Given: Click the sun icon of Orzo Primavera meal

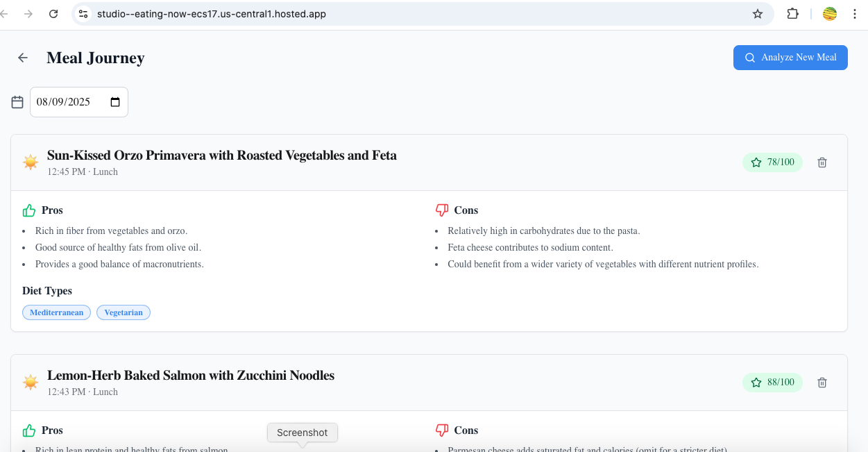Looking at the screenshot, I should [x=31, y=162].
